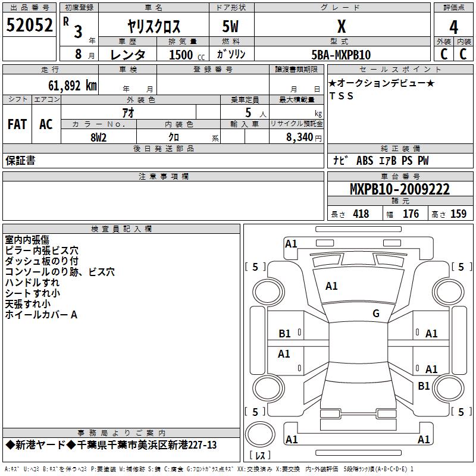The height and width of the screenshot is (476, 476).
Task: Click A1 mark on front bumper
Action: 291,244
